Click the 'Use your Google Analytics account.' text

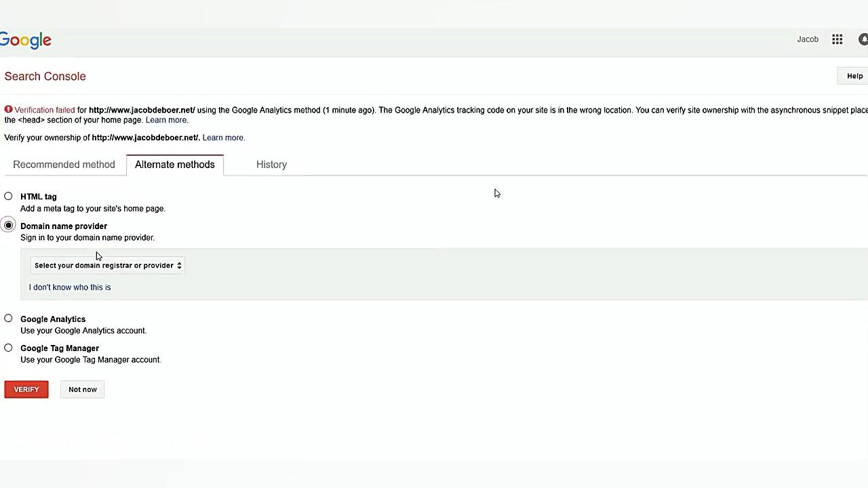tap(83, 331)
